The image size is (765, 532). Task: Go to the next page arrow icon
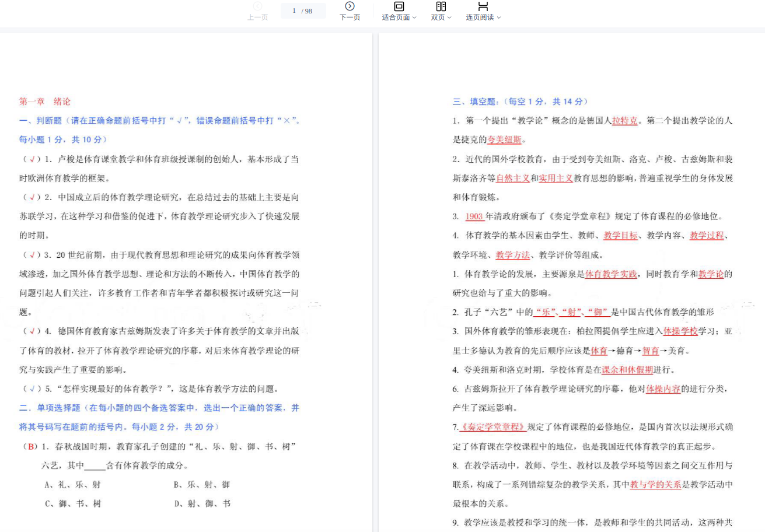click(x=350, y=6)
